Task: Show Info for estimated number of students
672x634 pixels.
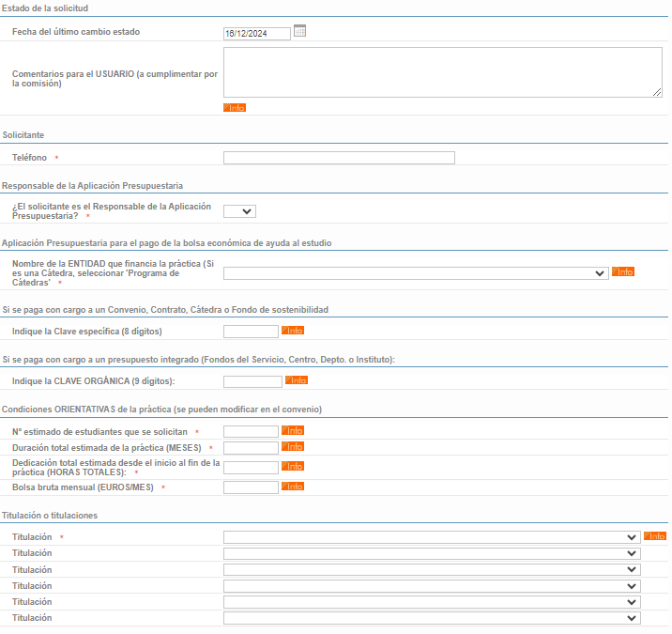Action: 293,430
